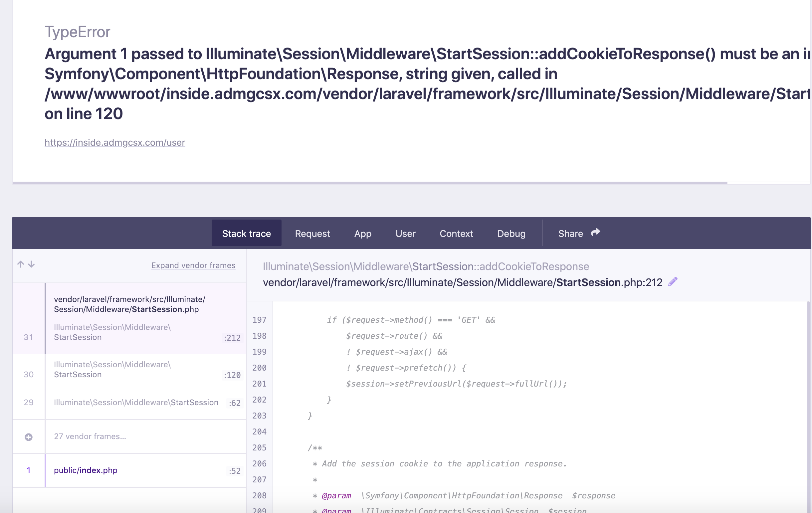The image size is (812, 513).
Task: Click code line 199 with $request->ajax()
Action: point(397,352)
